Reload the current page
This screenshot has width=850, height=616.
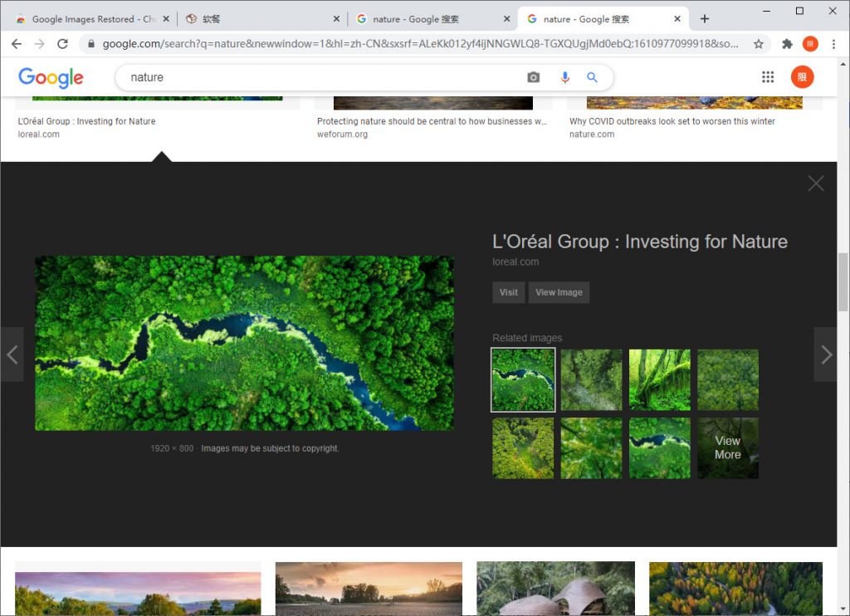[62, 44]
